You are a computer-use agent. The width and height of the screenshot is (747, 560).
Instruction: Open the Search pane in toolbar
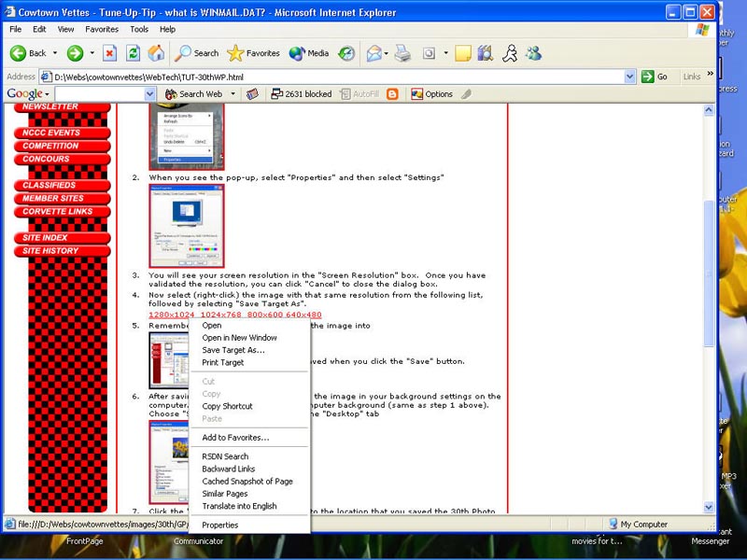click(197, 53)
